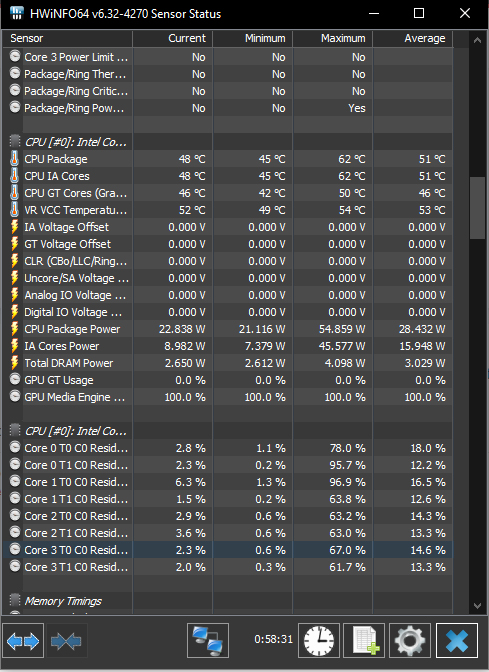489x672 pixels.
Task: Click chip icon beside Memory Timings header
Action: pyautogui.click(x=15, y=600)
